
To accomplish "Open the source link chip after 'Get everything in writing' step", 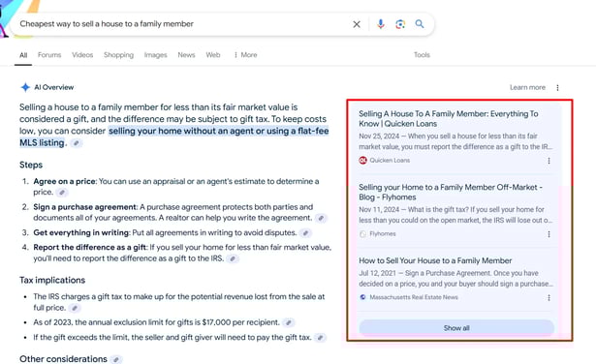I will point(305,233).
